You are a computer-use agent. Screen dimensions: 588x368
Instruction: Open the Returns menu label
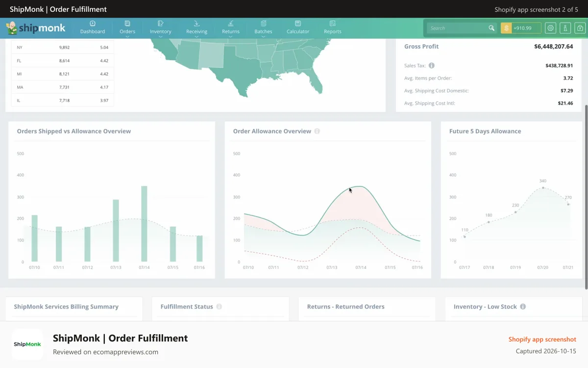(x=231, y=31)
